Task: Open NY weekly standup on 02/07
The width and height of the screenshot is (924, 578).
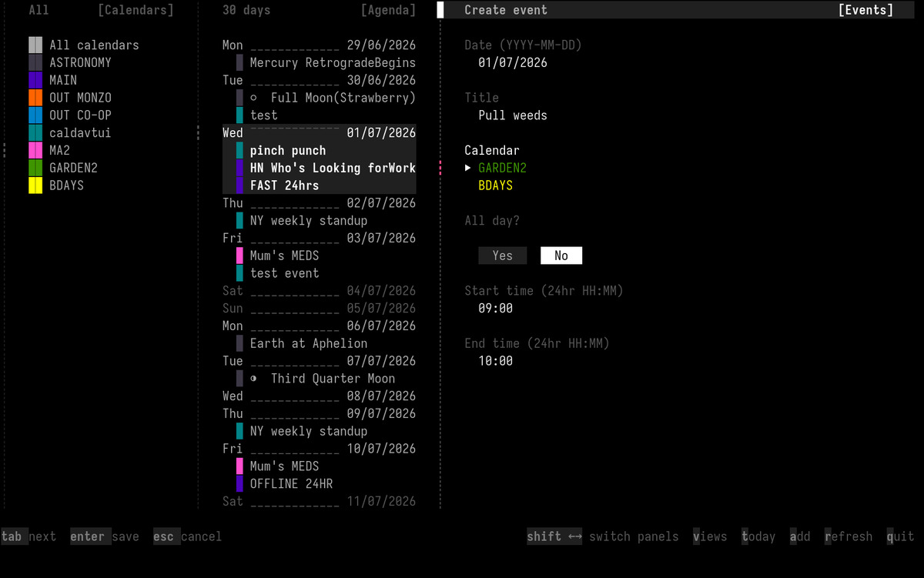Action: [x=309, y=221]
